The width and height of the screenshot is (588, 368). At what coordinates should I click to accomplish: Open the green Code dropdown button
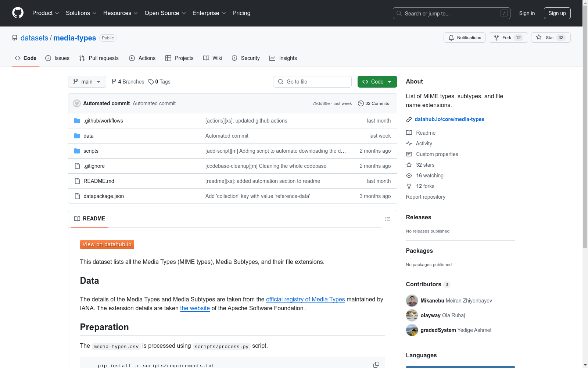point(377,82)
